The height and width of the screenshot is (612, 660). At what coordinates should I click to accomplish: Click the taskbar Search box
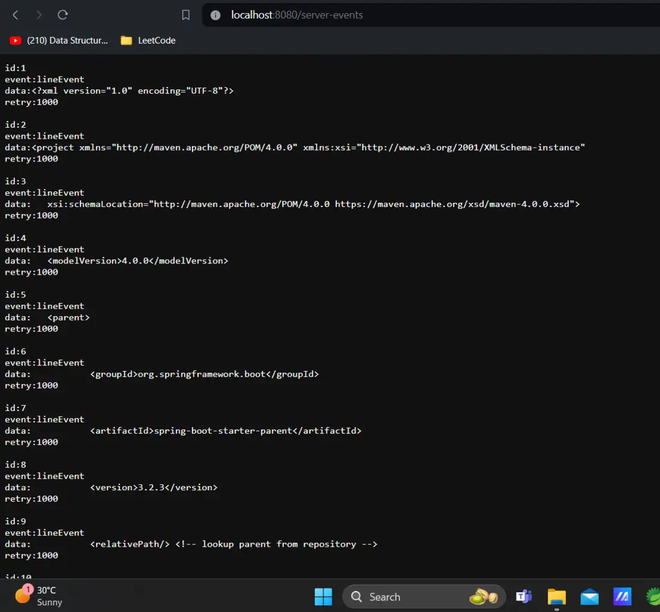pyautogui.click(x=424, y=596)
